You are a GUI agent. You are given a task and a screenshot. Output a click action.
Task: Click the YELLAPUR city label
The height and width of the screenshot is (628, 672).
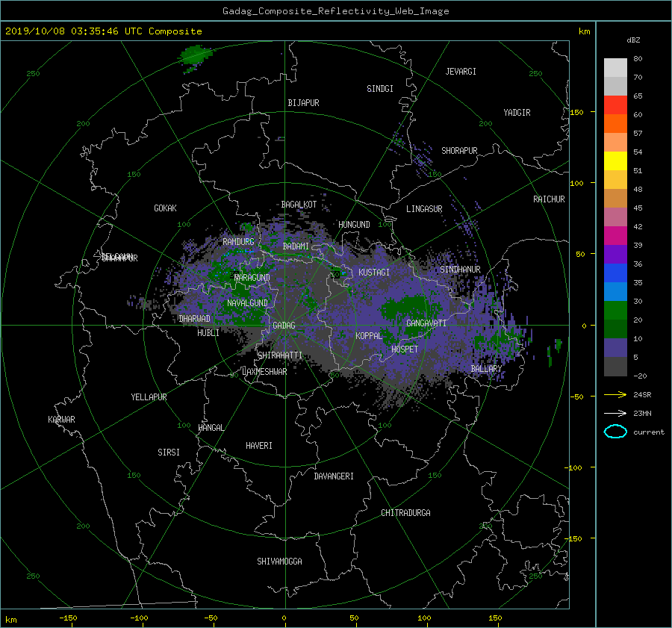[149, 397]
